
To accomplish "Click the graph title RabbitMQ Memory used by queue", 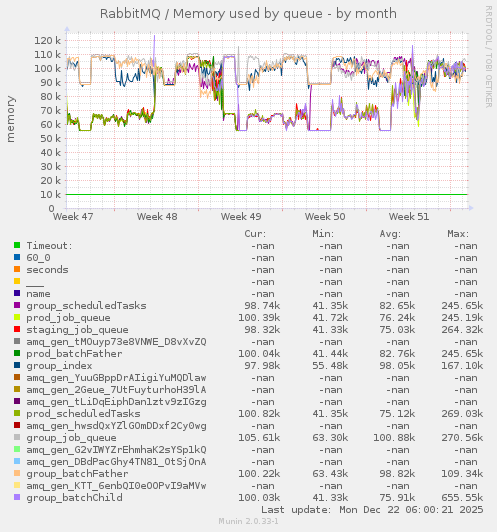I will pyautogui.click(x=248, y=14).
